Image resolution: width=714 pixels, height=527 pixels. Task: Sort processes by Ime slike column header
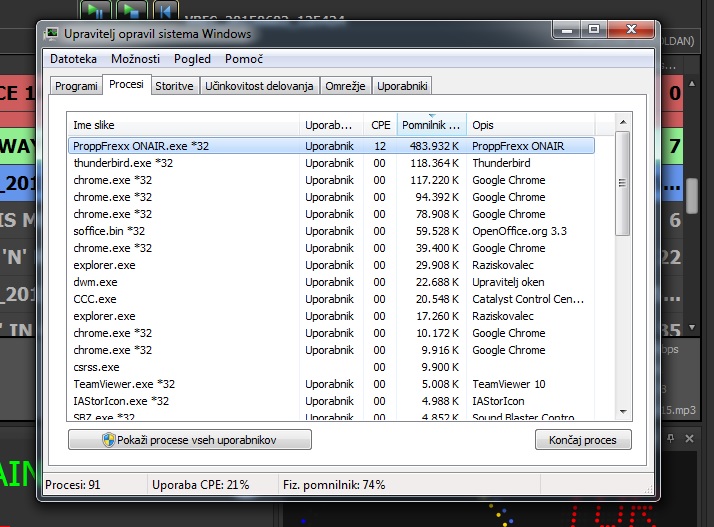[184, 125]
